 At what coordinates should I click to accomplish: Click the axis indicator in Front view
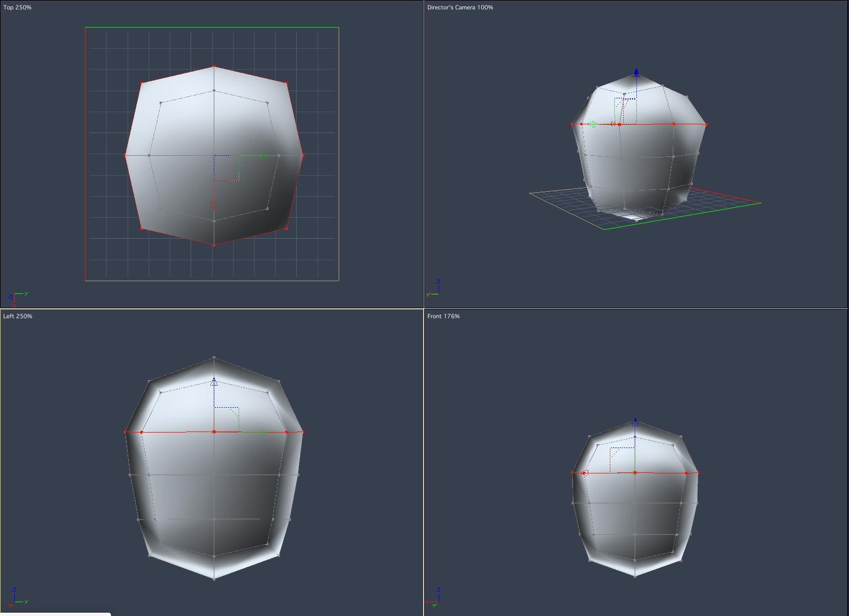click(x=434, y=597)
